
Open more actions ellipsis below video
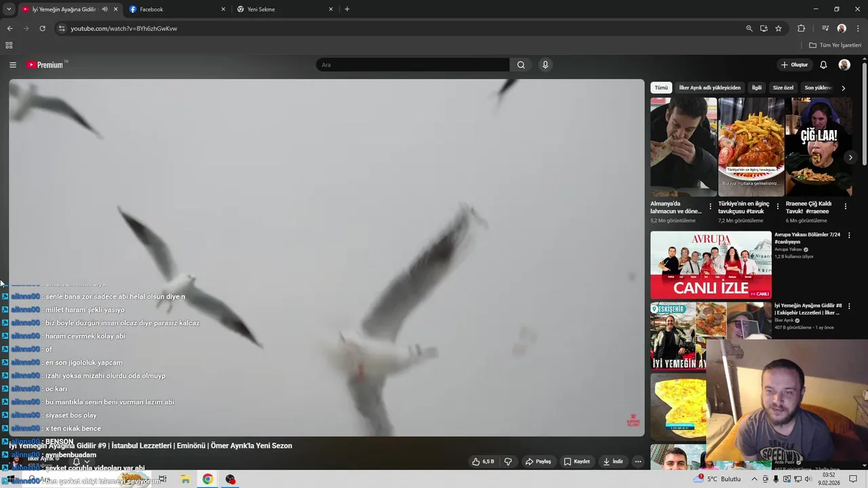point(637,462)
